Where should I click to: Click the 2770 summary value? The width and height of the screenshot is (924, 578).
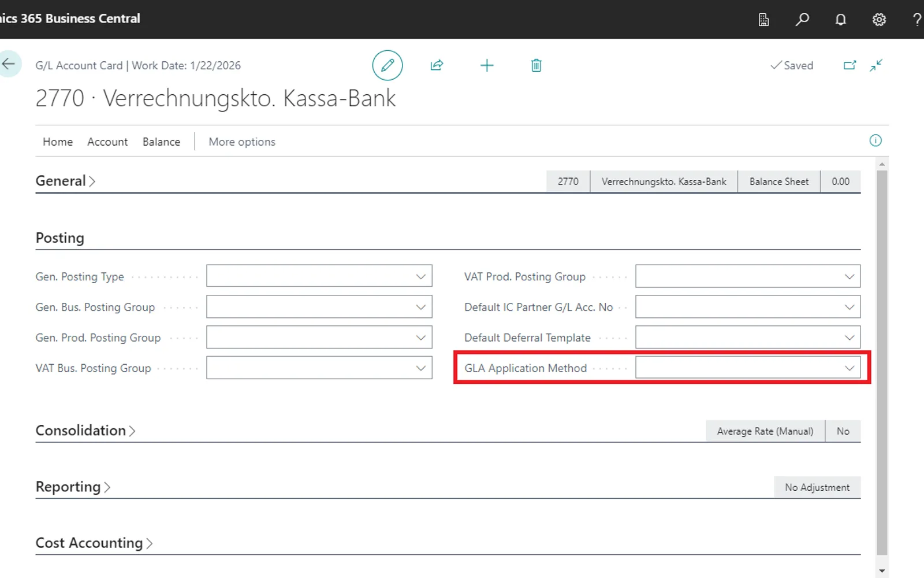coord(568,181)
